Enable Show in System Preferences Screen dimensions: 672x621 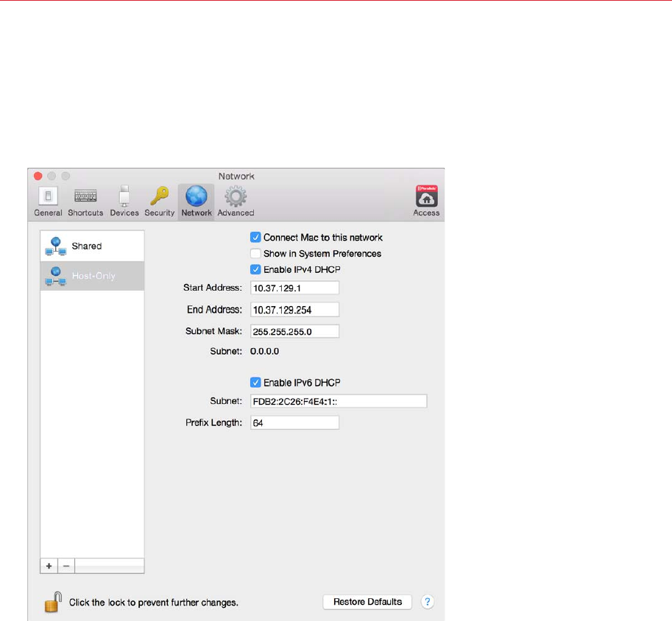point(255,253)
